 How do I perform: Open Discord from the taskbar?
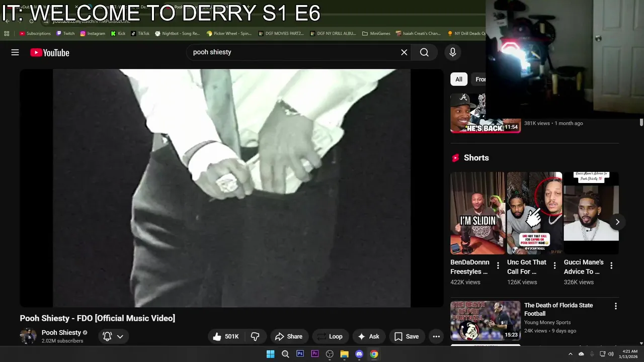coord(359,354)
